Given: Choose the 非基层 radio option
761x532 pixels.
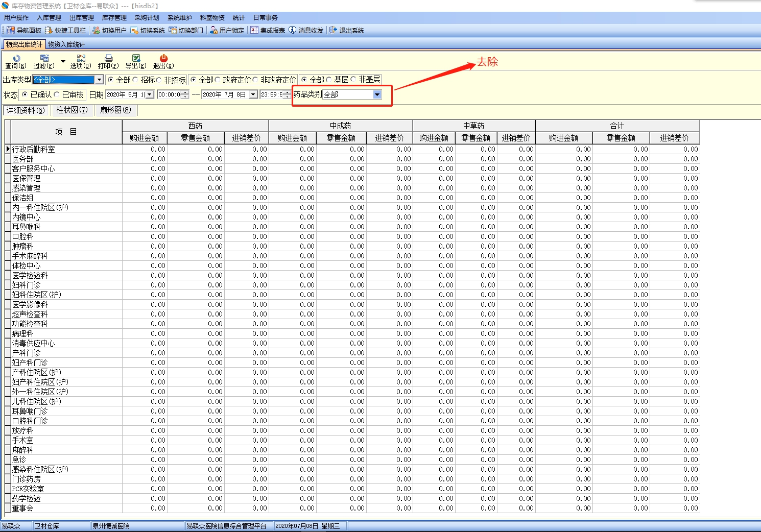Looking at the screenshot, I should point(353,80).
